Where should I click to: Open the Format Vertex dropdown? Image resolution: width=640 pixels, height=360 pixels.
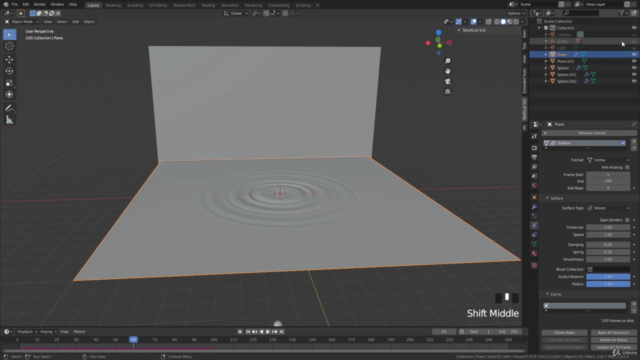(608, 160)
